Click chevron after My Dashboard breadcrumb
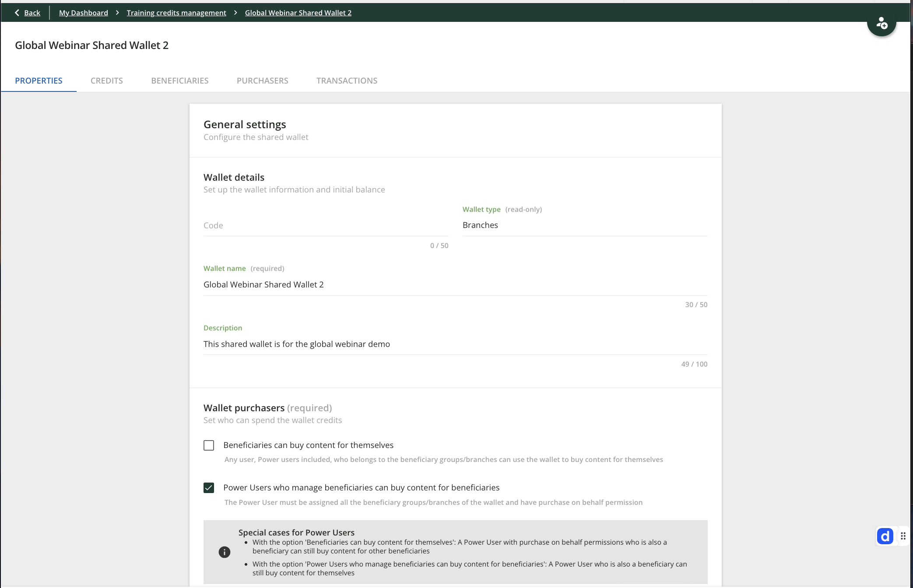This screenshot has height=588, width=913. point(117,13)
